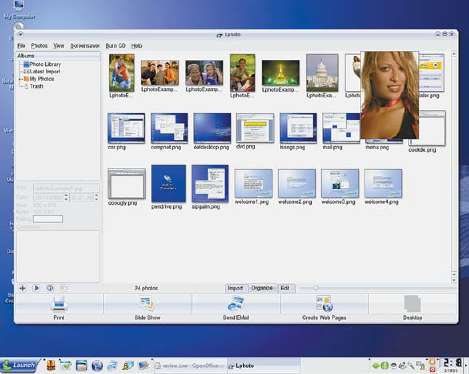Click the Print icon in the bottom bar
This screenshot has height=374, width=469.
tap(59, 303)
